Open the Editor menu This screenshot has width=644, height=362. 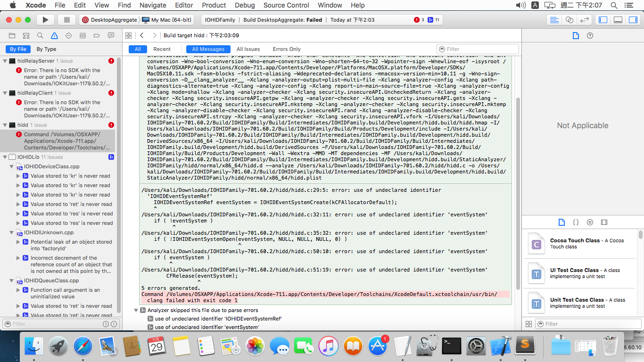pyautogui.click(x=184, y=5)
